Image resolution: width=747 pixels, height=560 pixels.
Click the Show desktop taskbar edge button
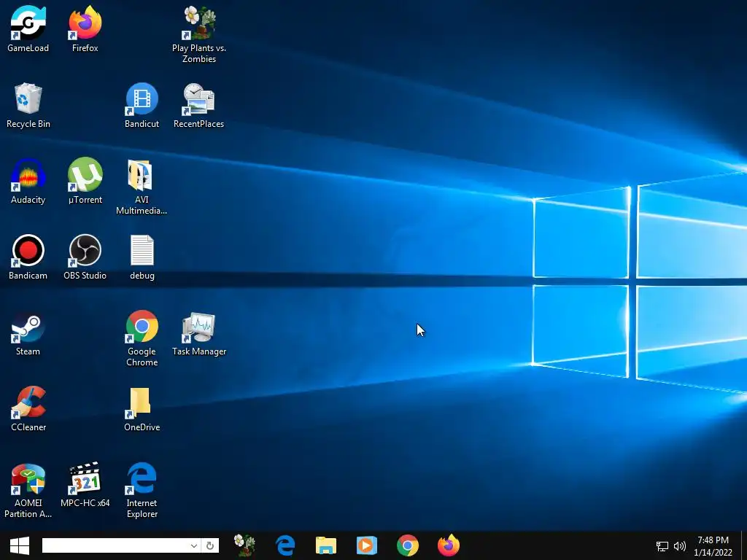[x=743, y=545]
